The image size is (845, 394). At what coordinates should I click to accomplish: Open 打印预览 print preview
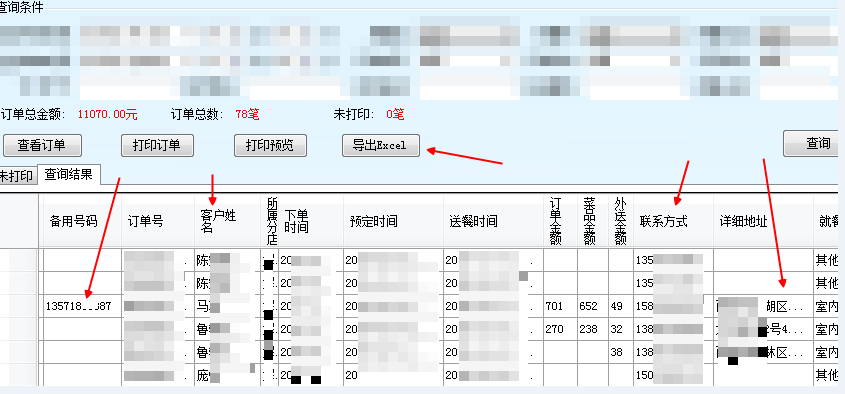(270, 145)
